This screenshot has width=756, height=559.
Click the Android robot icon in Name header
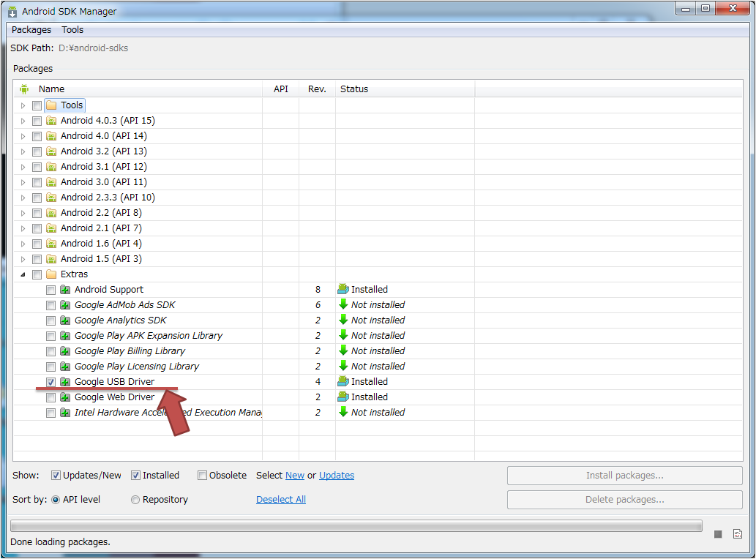(x=24, y=89)
